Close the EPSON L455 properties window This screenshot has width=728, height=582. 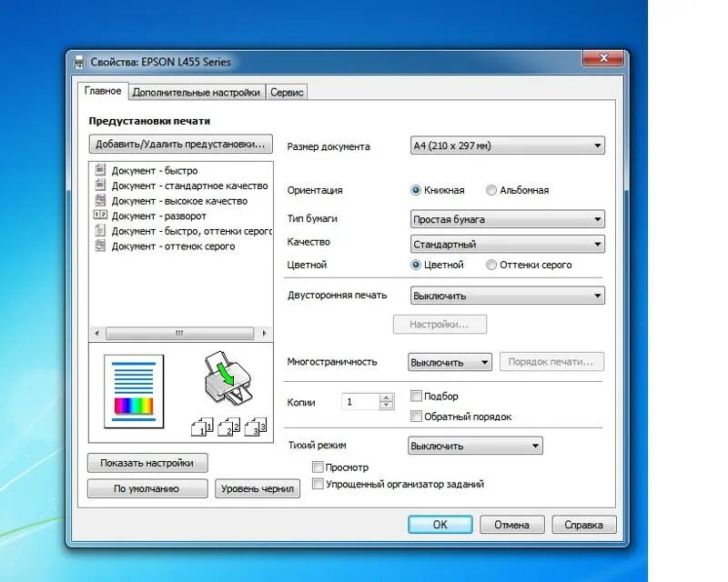[603, 58]
